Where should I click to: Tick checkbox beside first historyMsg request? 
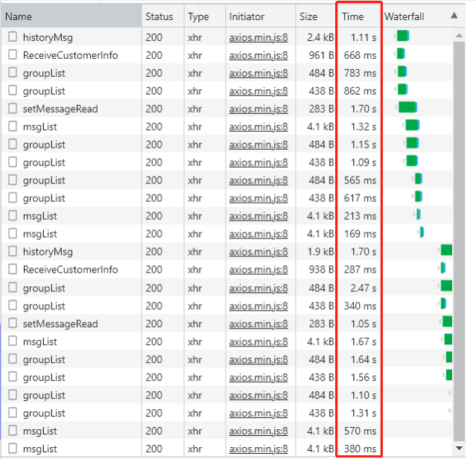click(x=13, y=37)
